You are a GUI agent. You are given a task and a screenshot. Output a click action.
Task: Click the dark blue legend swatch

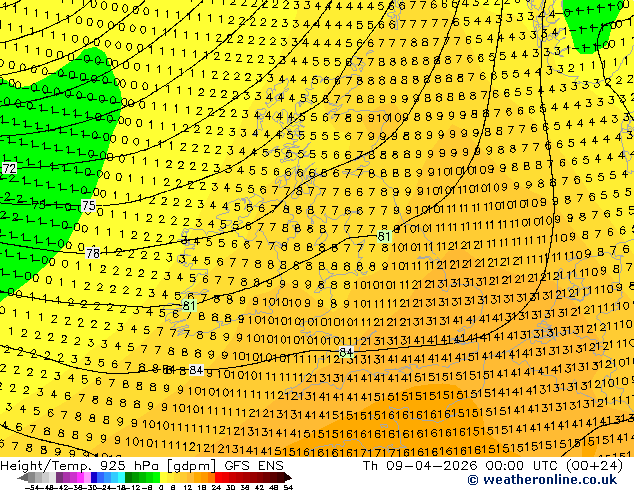[x=94, y=477]
